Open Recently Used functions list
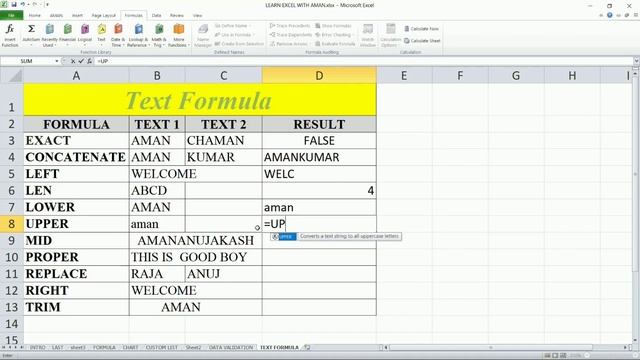Viewport: 640px width, 360px height. pos(49,35)
